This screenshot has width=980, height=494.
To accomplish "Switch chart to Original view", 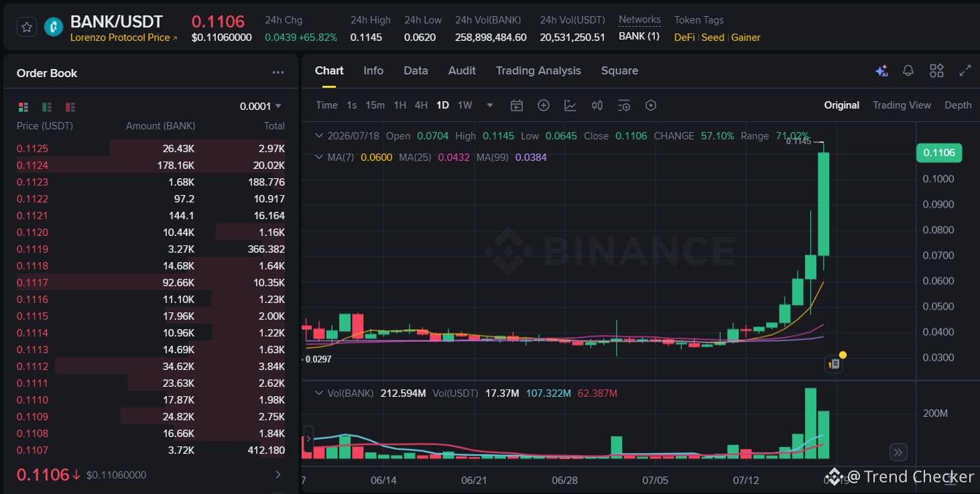I will (x=842, y=105).
